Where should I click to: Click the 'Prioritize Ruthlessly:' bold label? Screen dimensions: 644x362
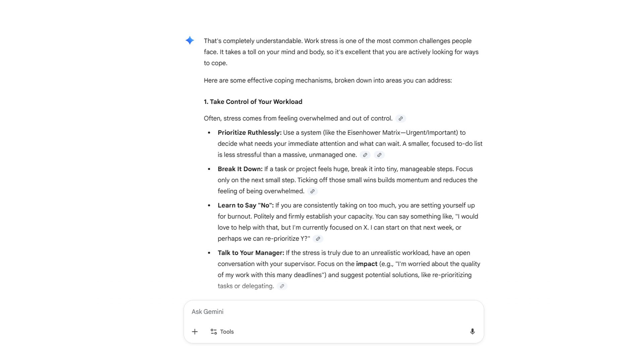pos(250,133)
